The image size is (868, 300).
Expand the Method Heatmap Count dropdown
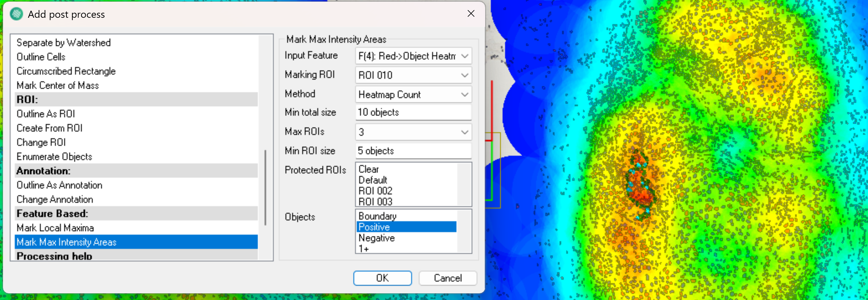click(x=413, y=95)
